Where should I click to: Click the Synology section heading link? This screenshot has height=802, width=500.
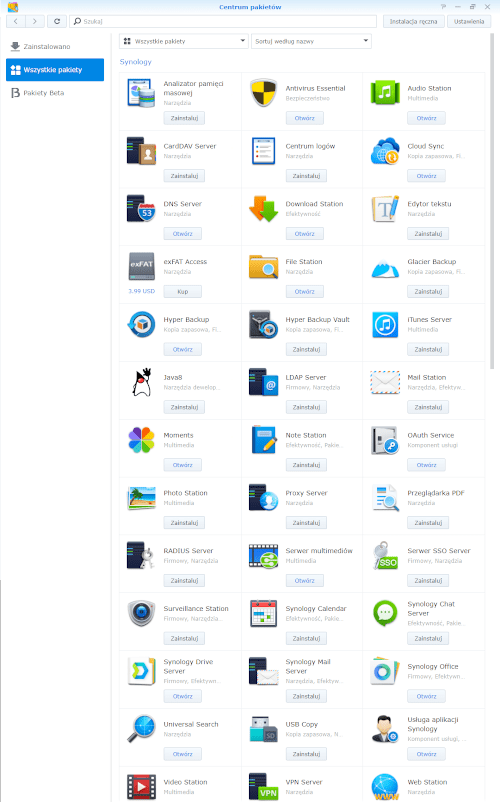tap(135, 62)
